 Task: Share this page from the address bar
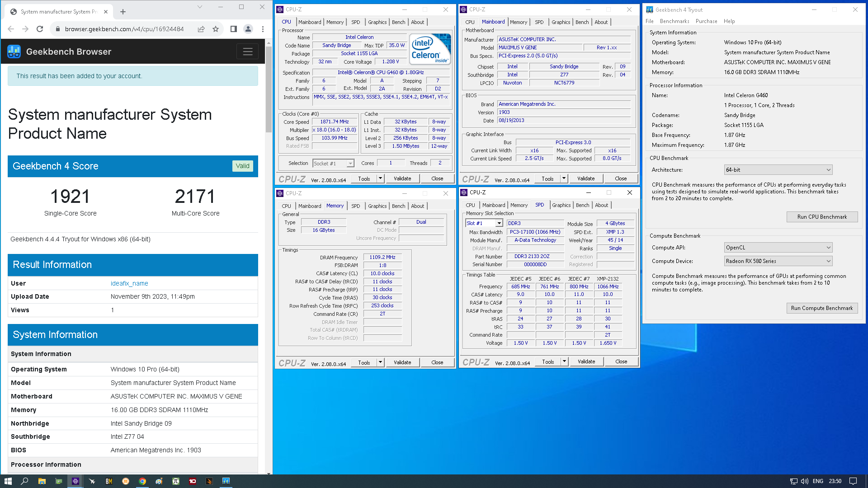pos(201,29)
